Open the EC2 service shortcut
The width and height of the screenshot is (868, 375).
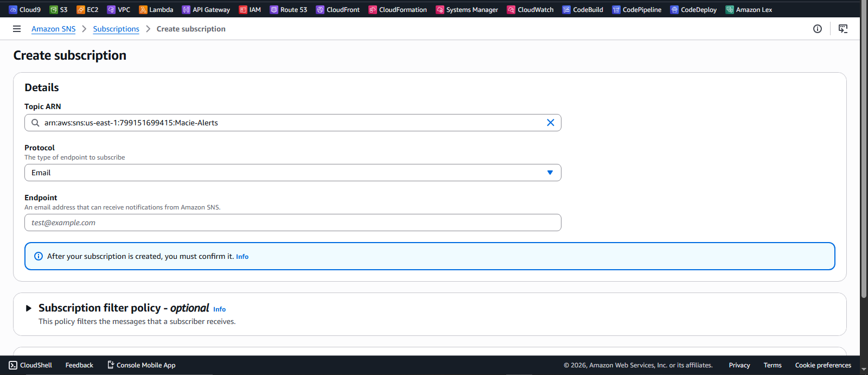click(87, 10)
